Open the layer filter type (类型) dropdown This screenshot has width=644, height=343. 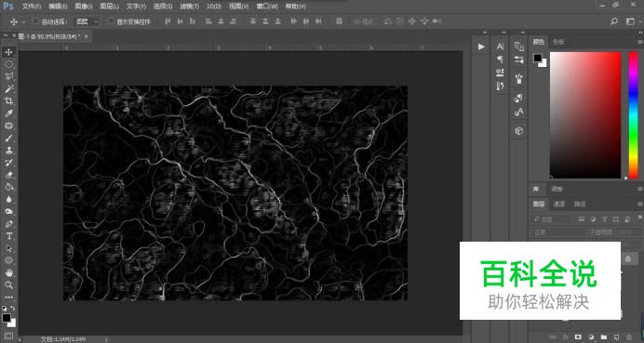click(550, 219)
